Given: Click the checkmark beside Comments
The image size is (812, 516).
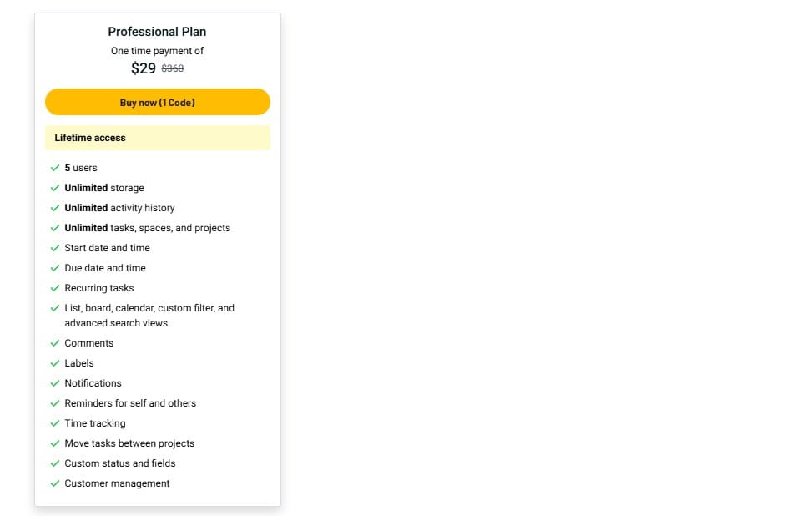Looking at the screenshot, I should 55,343.
